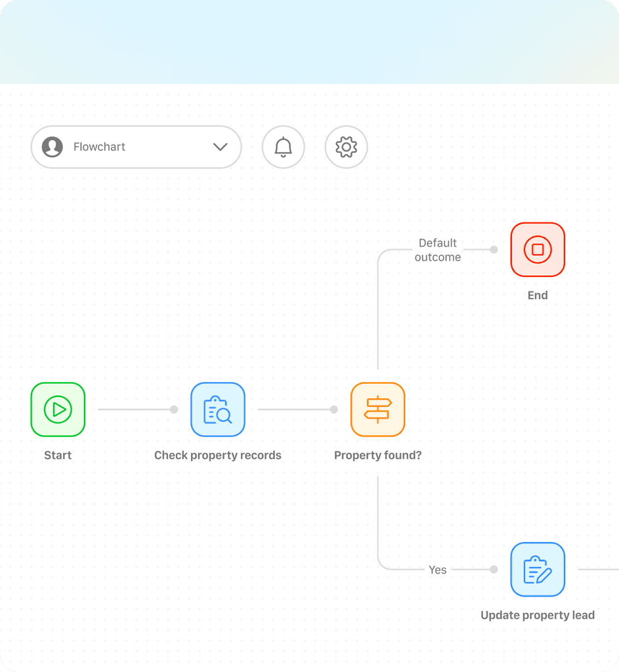Select the Flowchart title text

[x=99, y=147]
